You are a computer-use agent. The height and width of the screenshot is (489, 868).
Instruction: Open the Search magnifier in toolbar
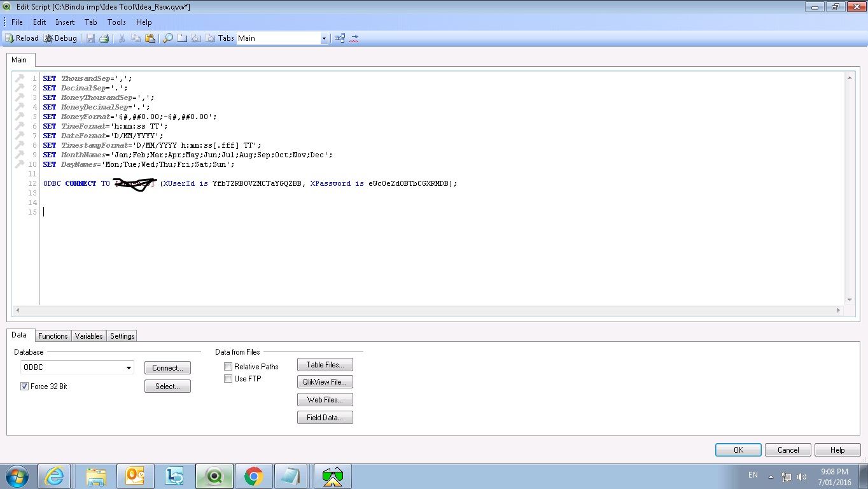(x=168, y=38)
